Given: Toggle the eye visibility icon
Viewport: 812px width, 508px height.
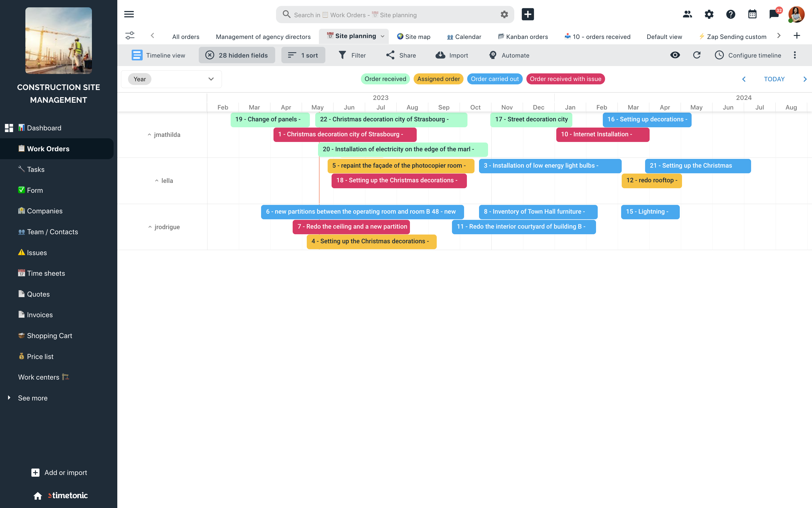Looking at the screenshot, I should pos(675,55).
